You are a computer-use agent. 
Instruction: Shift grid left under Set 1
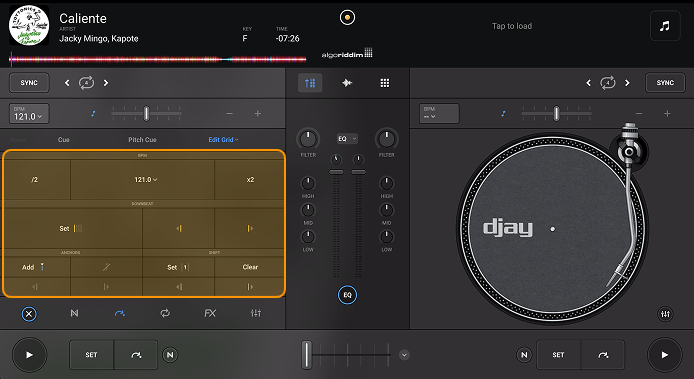click(179, 287)
